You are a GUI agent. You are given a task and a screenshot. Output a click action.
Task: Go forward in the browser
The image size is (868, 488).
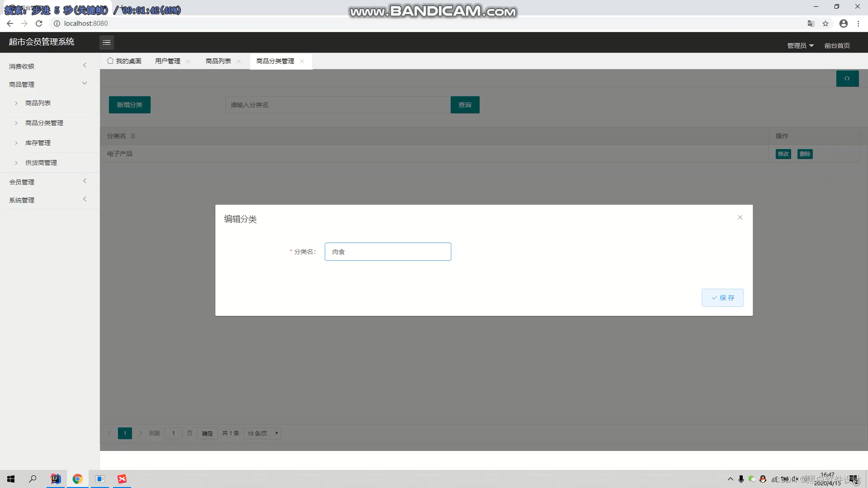[x=24, y=23]
